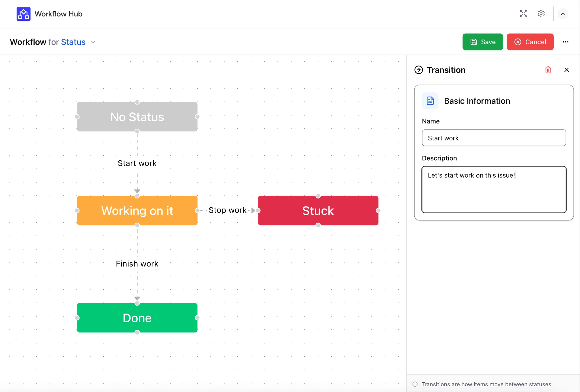Cancel workflow editing

coord(530,42)
